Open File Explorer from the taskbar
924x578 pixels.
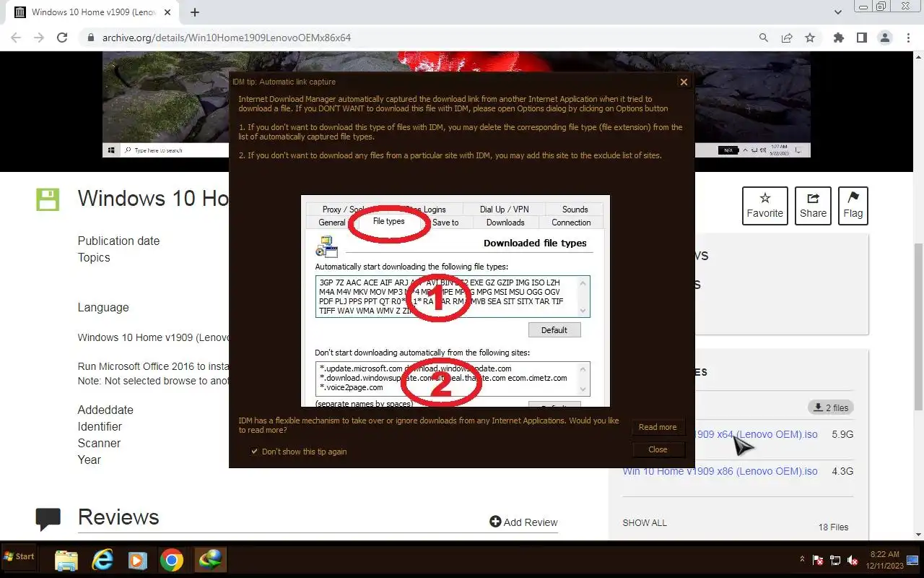[x=66, y=560]
